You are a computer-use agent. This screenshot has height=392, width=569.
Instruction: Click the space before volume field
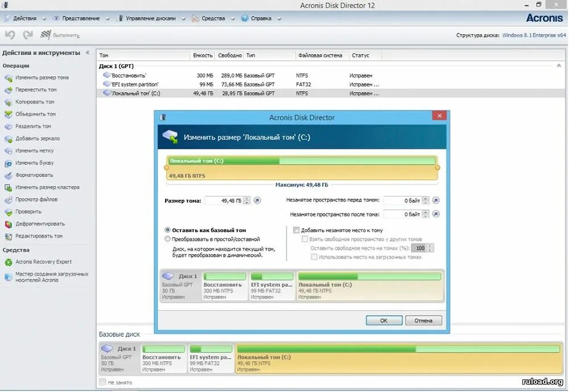(403, 200)
